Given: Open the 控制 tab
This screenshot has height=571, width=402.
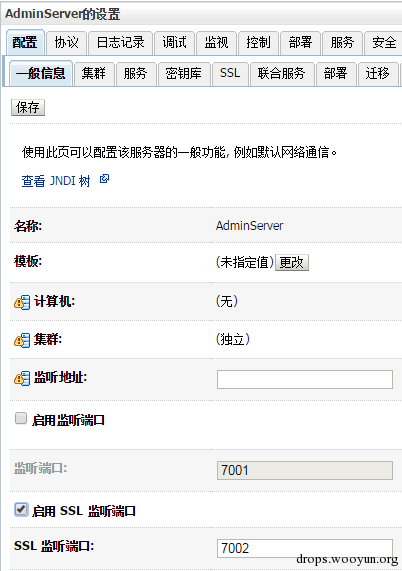Looking at the screenshot, I should (259, 43).
